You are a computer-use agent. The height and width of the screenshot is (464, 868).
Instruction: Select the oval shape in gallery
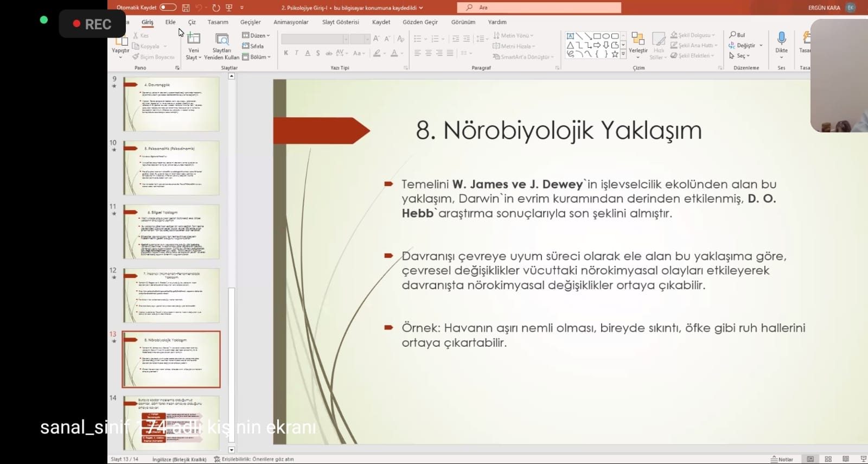tap(606, 36)
